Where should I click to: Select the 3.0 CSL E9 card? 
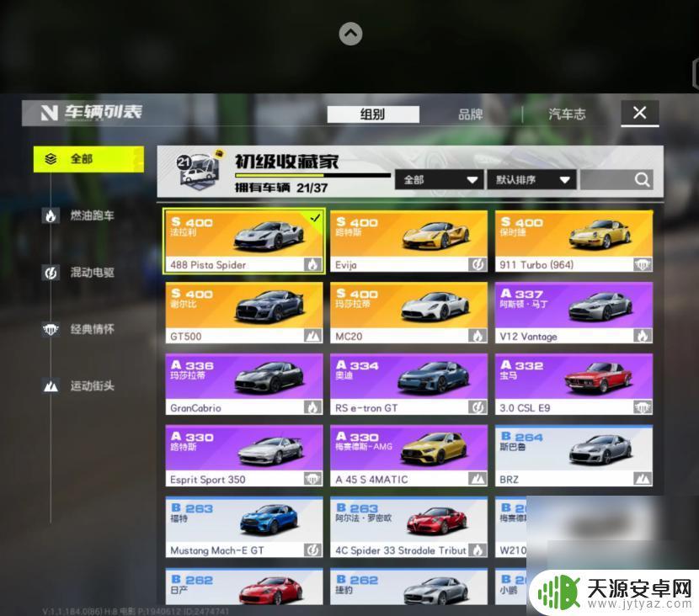574,385
